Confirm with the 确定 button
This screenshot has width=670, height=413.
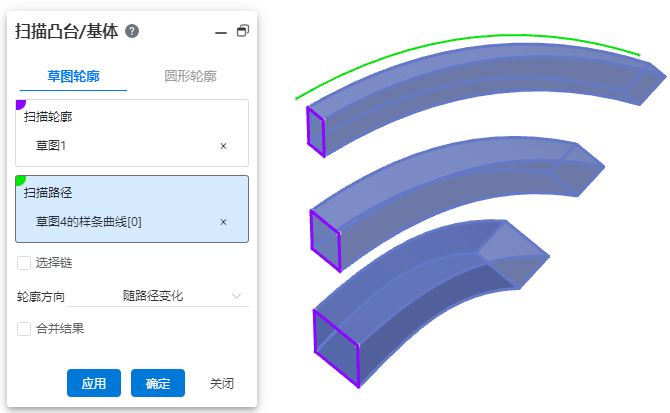[158, 383]
